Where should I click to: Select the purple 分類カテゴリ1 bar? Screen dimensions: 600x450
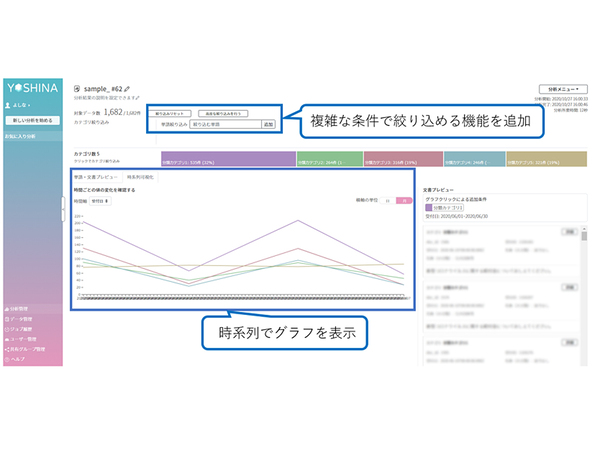coord(228,159)
